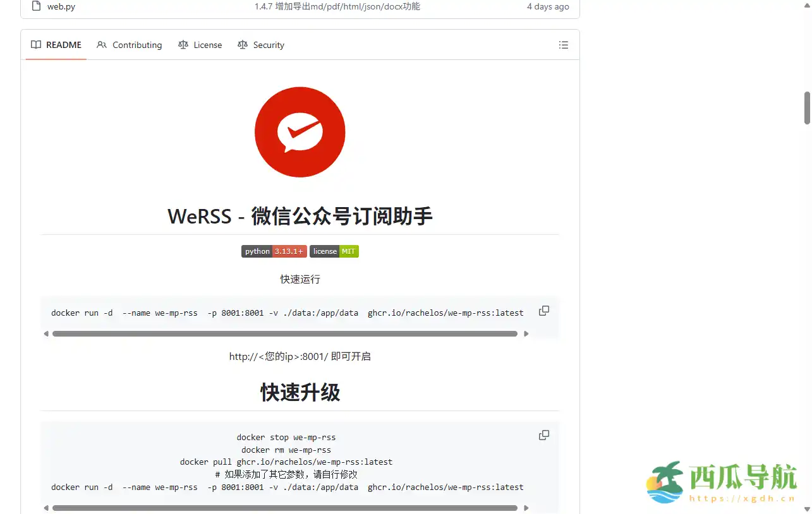The width and height of the screenshot is (812, 514).
Task: Click the watermelon navigation watermark logo
Action: [720, 482]
